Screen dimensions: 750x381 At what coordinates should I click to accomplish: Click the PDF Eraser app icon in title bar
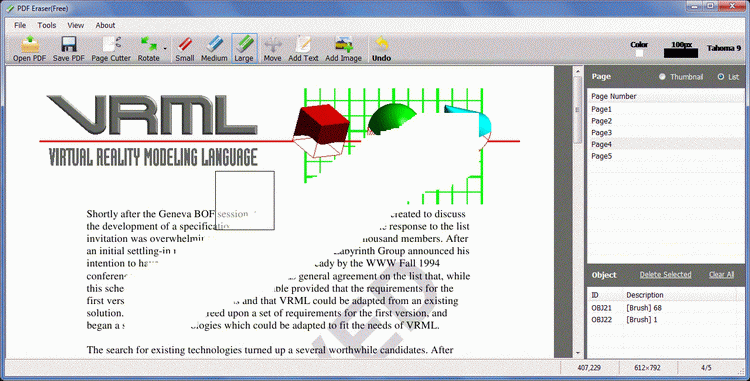(x=10, y=9)
